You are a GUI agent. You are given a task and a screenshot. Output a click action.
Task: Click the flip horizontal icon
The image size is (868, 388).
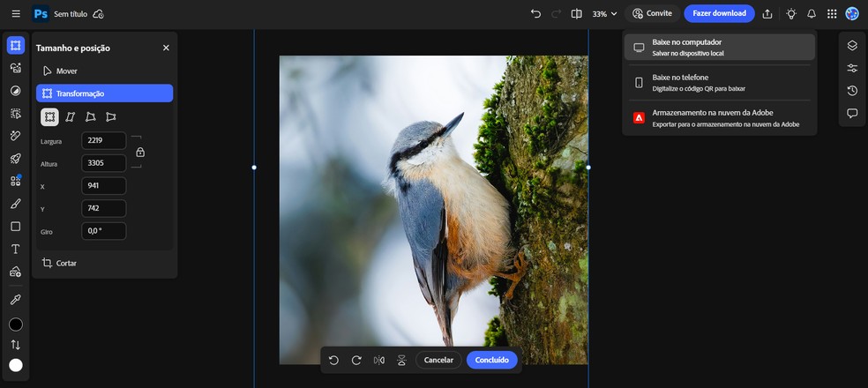(379, 360)
